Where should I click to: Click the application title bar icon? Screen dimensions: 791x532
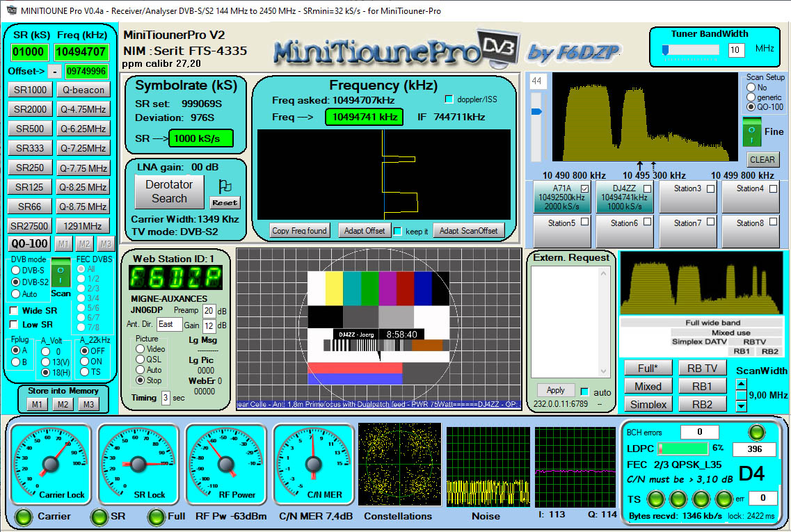11,10
